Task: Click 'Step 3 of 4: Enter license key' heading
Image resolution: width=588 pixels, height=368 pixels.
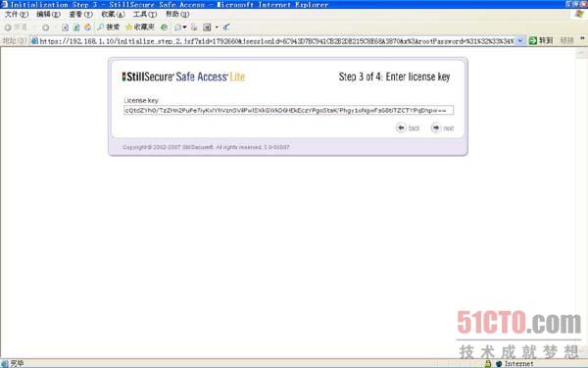Action: pos(394,77)
